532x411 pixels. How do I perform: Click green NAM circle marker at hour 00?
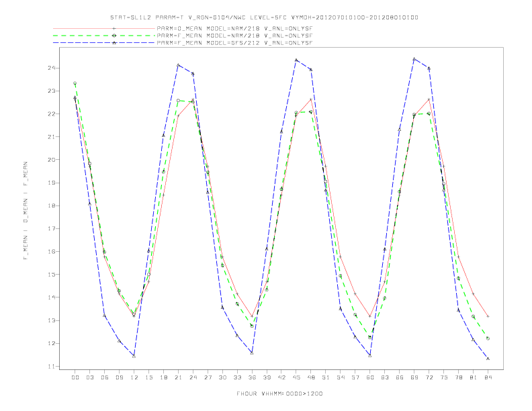[75, 83]
